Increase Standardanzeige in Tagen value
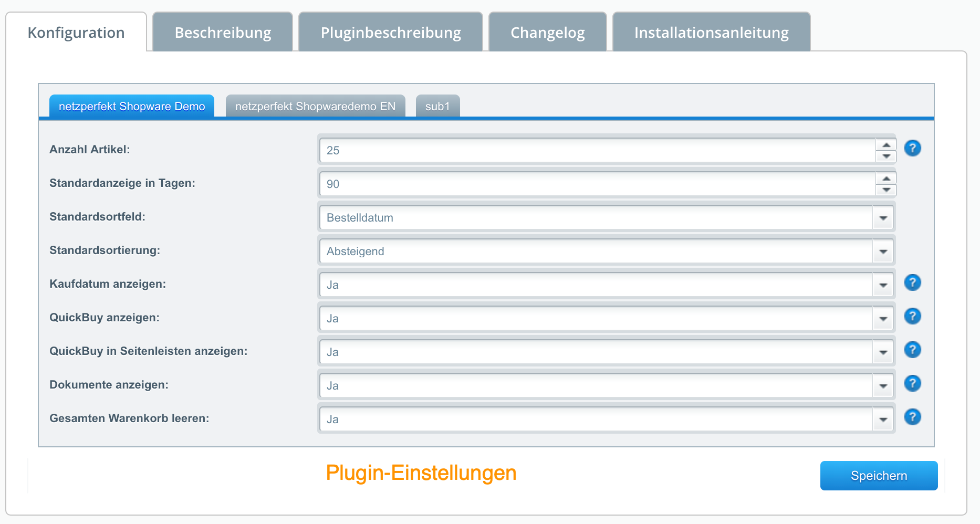980x524 pixels. (886, 178)
